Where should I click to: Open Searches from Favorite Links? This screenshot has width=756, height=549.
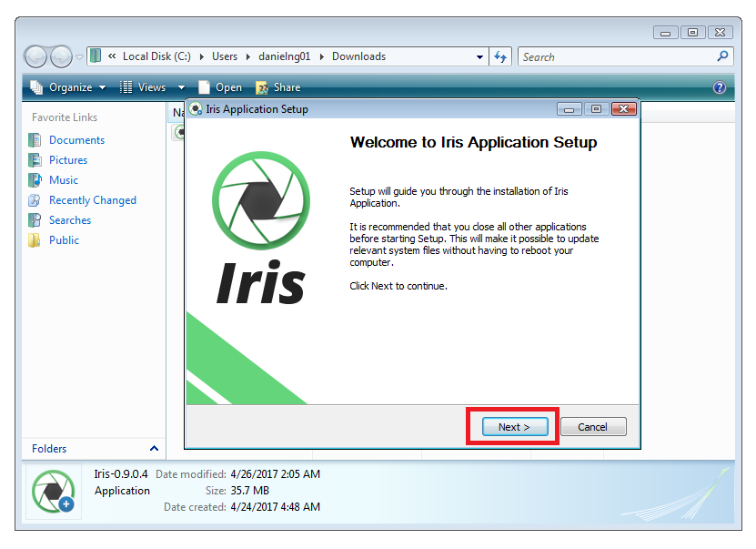[x=70, y=220]
